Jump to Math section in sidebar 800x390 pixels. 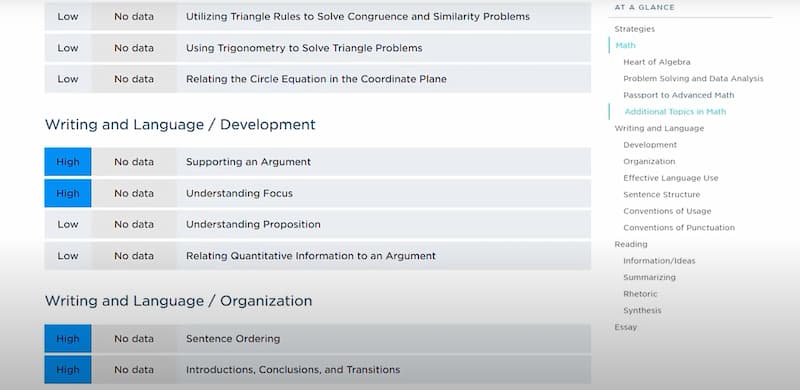pyautogui.click(x=626, y=45)
